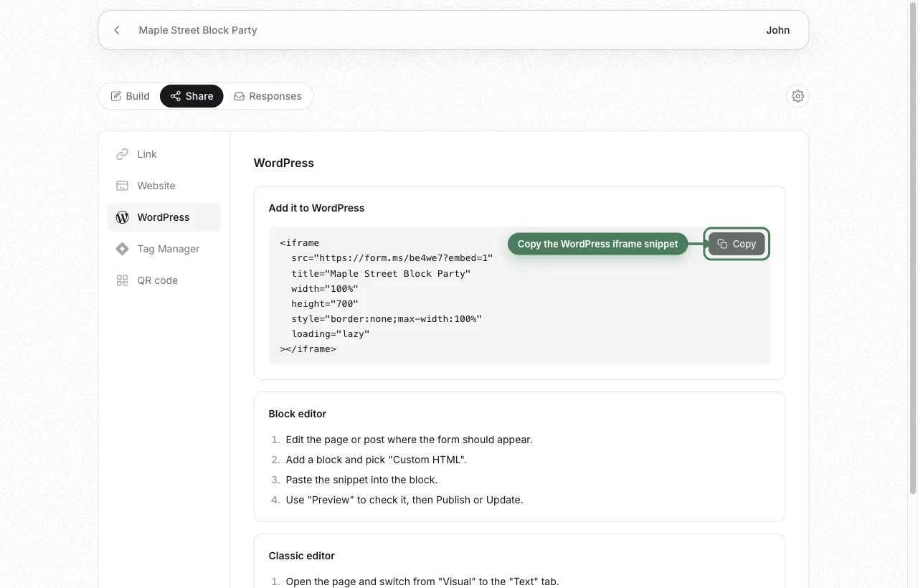
Task: Select WordPress in the share sidebar
Action: [x=164, y=217]
